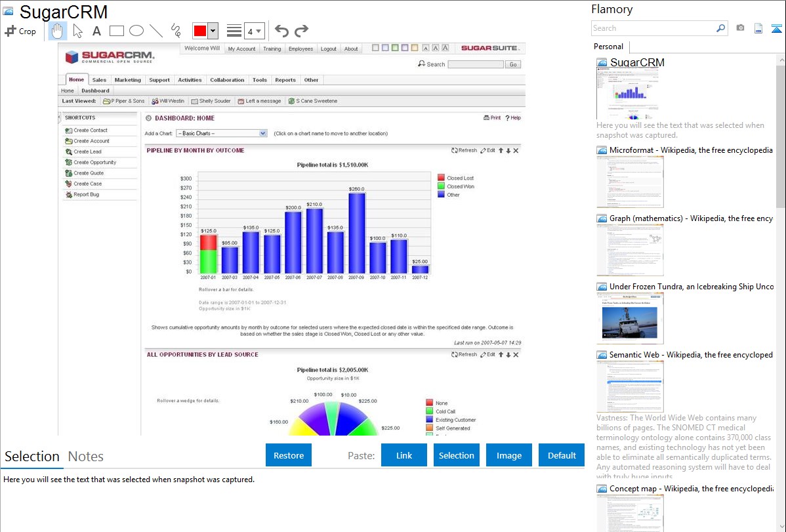Activate the hand pan tool
The width and height of the screenshot is (786, 532).
(58, 31)
